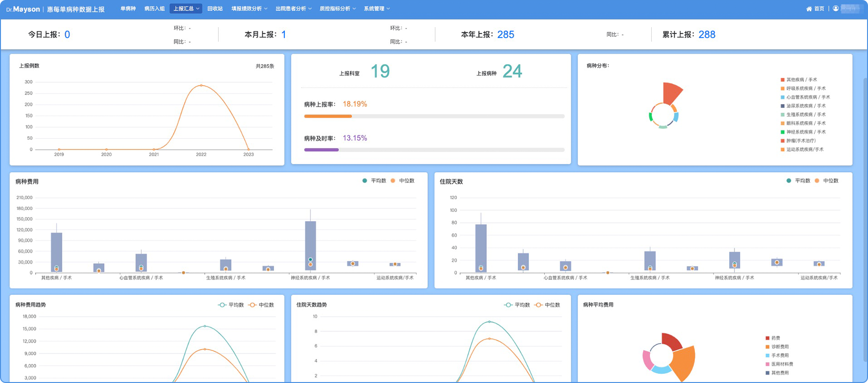Image resolution: width=868 pixels, height=383 pixels.
Task: Click the 其他疾病 bar in 住院天数 chart
Action: pyautogui.click(x=481, y=248)
